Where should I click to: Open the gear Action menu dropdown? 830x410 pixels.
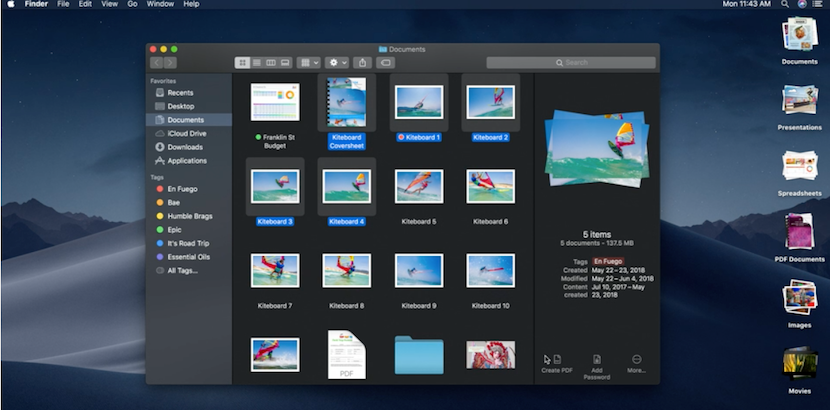[x=338, y=63]
